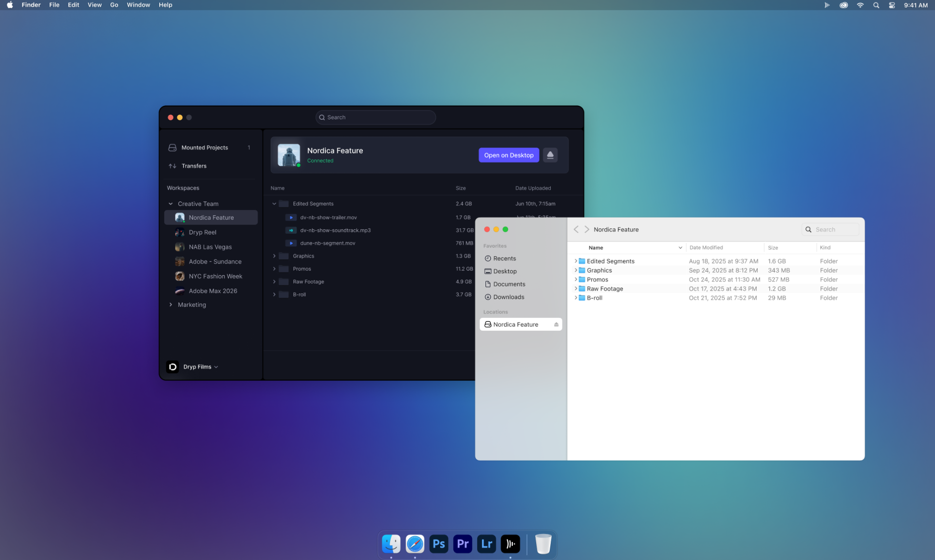Open the Window menu in the menu bar
Image resolution: width=935 pixels, height=560 pixels.
(138, 5)
